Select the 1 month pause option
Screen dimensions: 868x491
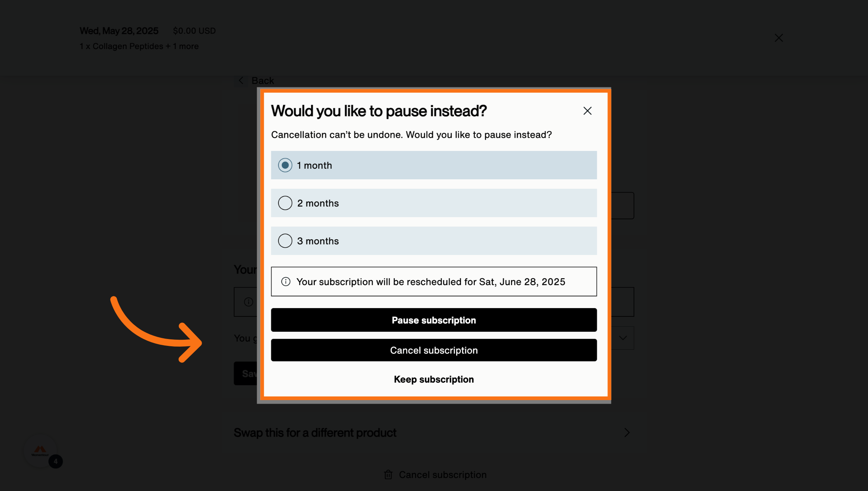[x=285, y=165]
